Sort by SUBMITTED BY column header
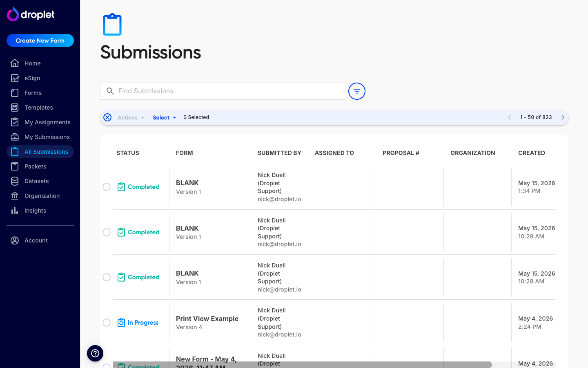The image size is (588, 368). 279,153
